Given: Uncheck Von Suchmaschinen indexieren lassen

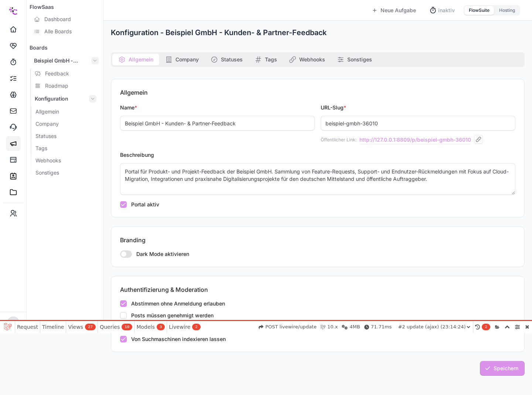Looking at the screenshot, I should coord(123,339).
